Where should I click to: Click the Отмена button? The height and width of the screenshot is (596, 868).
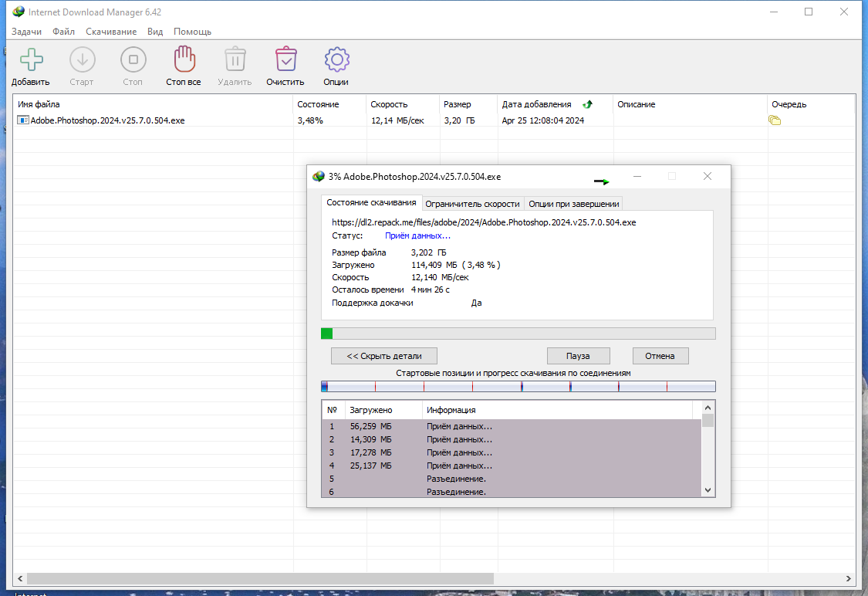pyautogui.click(x=660, y=356)
